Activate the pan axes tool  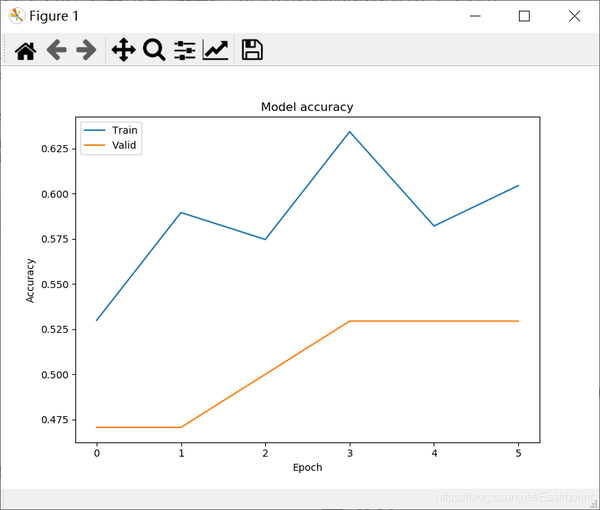123,50
